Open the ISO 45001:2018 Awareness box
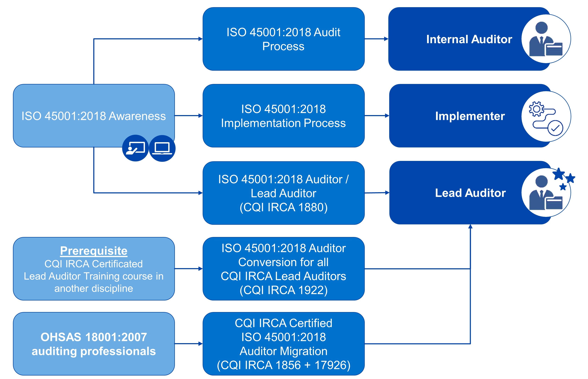The image size is (588, 379). click(94, 116)
